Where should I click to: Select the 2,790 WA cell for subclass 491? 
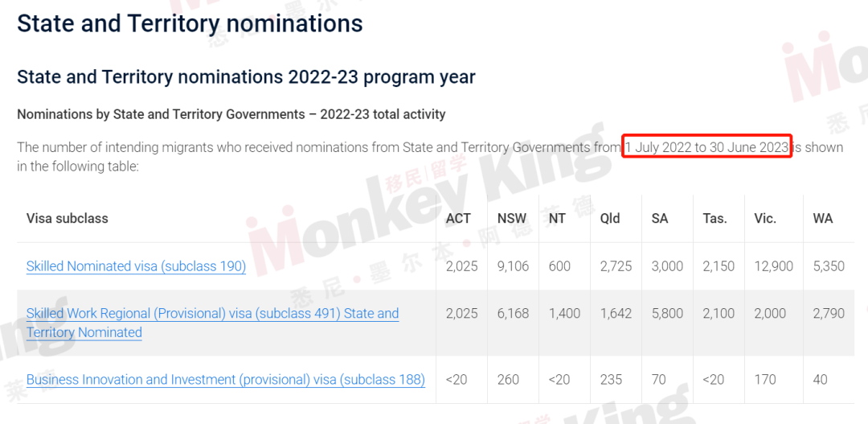click(829, 314)
